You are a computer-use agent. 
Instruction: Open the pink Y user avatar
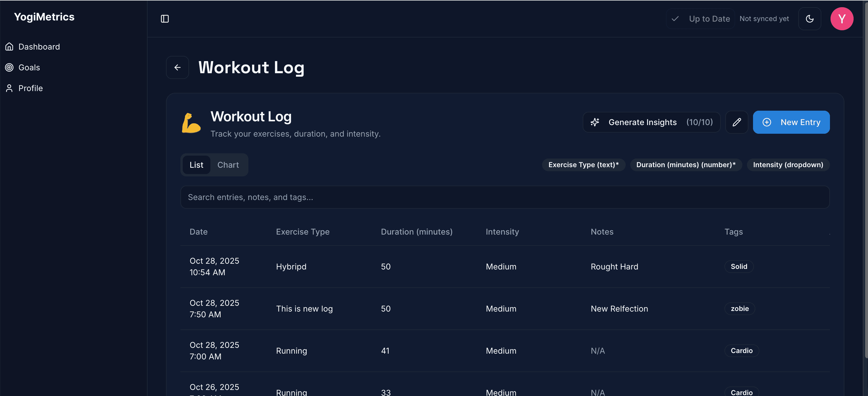pos(841,19)
